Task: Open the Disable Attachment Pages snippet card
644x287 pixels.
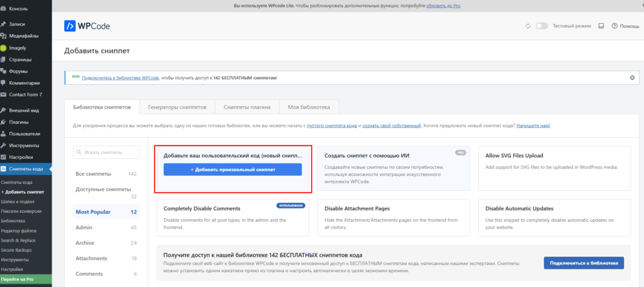Action: 394,218
